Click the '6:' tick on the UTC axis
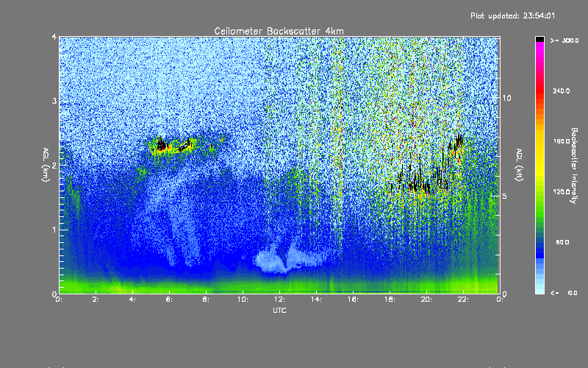Image resolution: width=588 pixels, height=368 pixels. (x=169, y=300)
